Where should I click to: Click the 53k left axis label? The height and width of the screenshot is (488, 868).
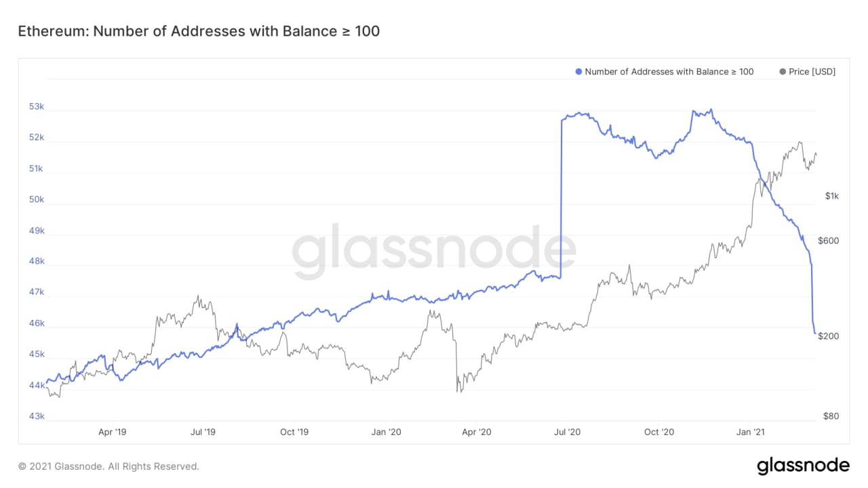click(x=36, y=107)
